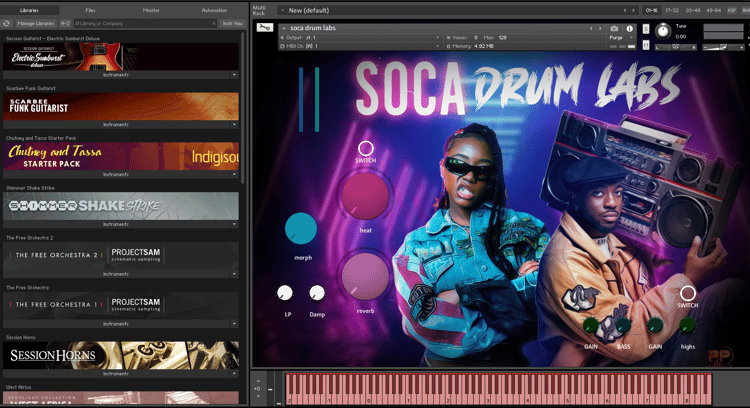Click the Instr Nav button
The width and height of the screenshot is (750, 408).
[232, 23]
